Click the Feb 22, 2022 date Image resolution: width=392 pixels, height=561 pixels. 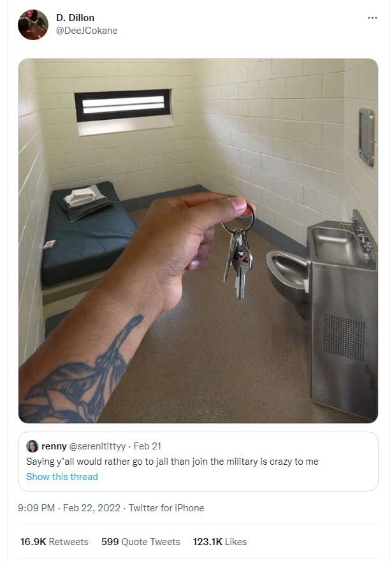[x=92, y=507]
